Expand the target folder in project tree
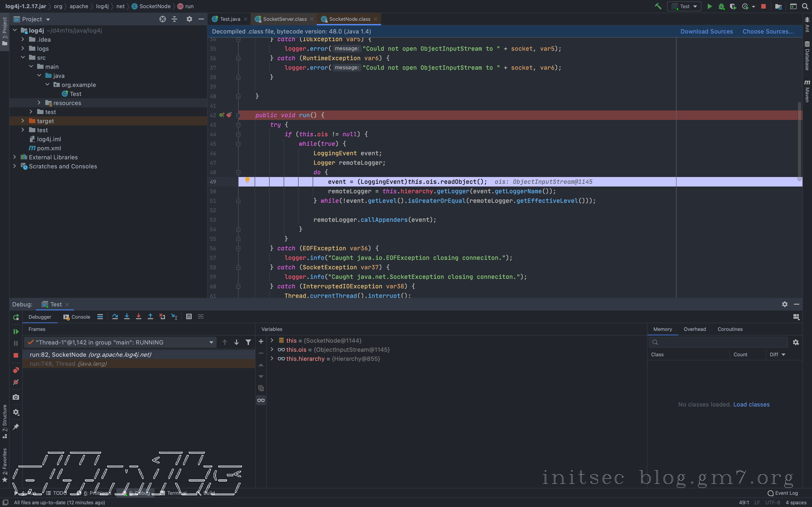Screen dimensions: 812x507 coord(23,121)
